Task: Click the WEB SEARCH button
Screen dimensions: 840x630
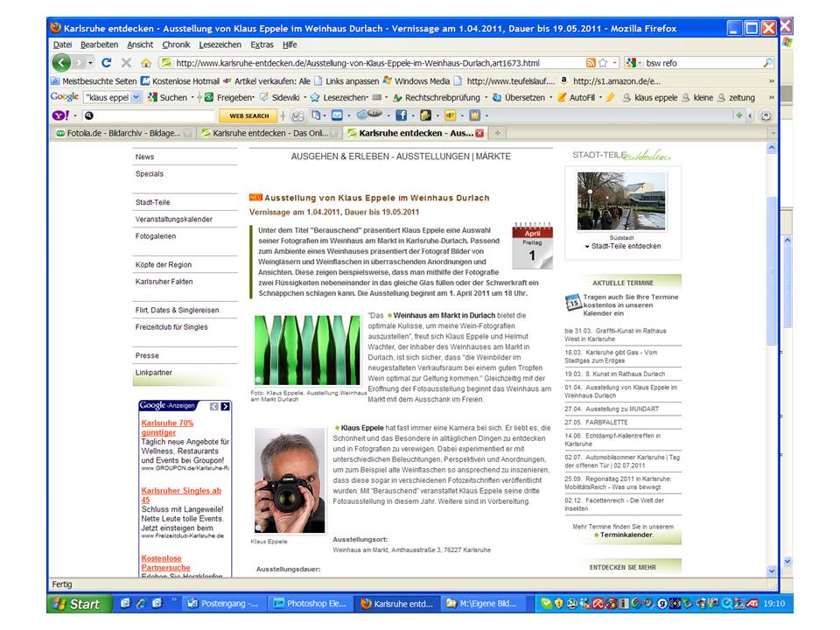Action: coord(248,115)
